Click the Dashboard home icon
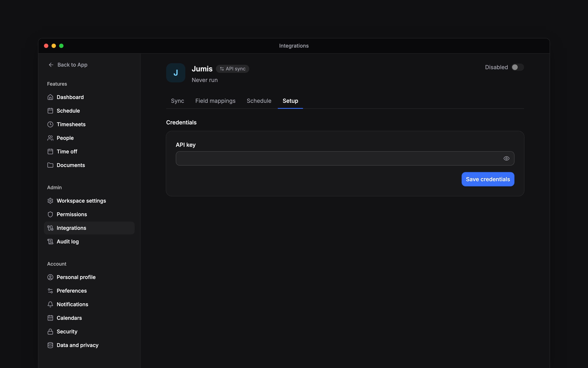This screenshot has width=588, height=368. (50, 97)
